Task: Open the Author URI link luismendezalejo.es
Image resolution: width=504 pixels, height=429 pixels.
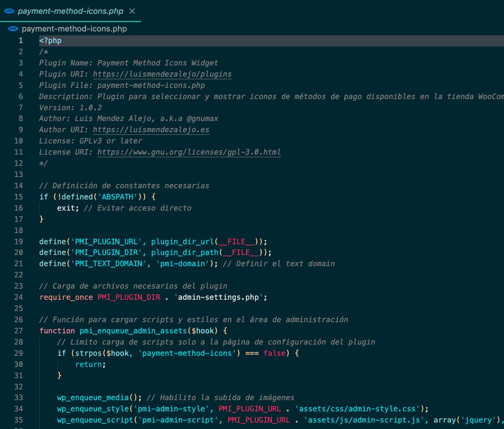Action: [151, 130]
